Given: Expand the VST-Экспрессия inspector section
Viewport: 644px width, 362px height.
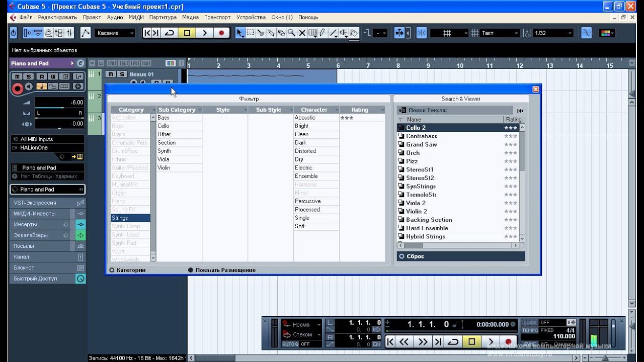Looking at the screenshot, I should [47, 203].
